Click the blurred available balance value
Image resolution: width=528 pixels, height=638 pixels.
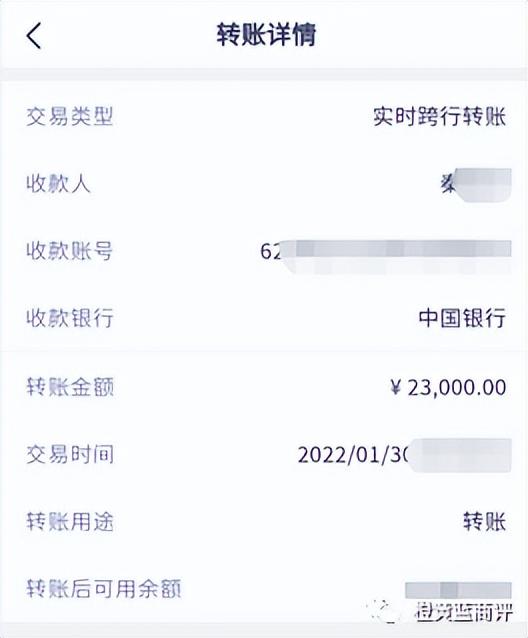[458, 590]
